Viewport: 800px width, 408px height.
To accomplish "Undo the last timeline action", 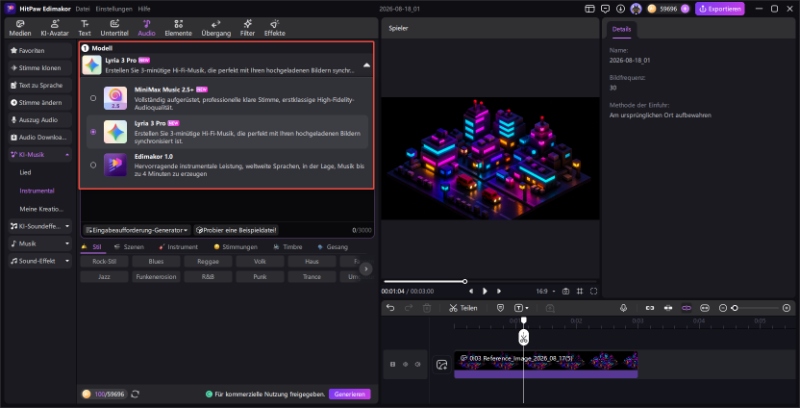I will point(390,308).
